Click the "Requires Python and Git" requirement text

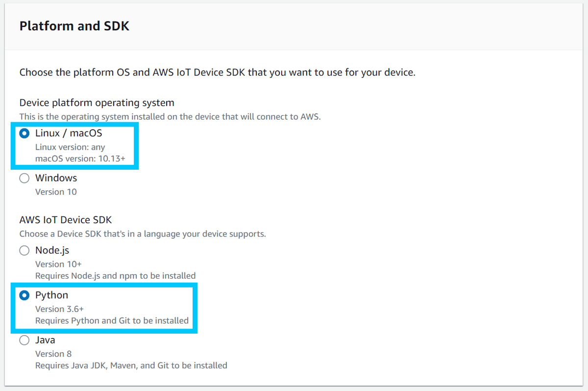pos(111,320)
